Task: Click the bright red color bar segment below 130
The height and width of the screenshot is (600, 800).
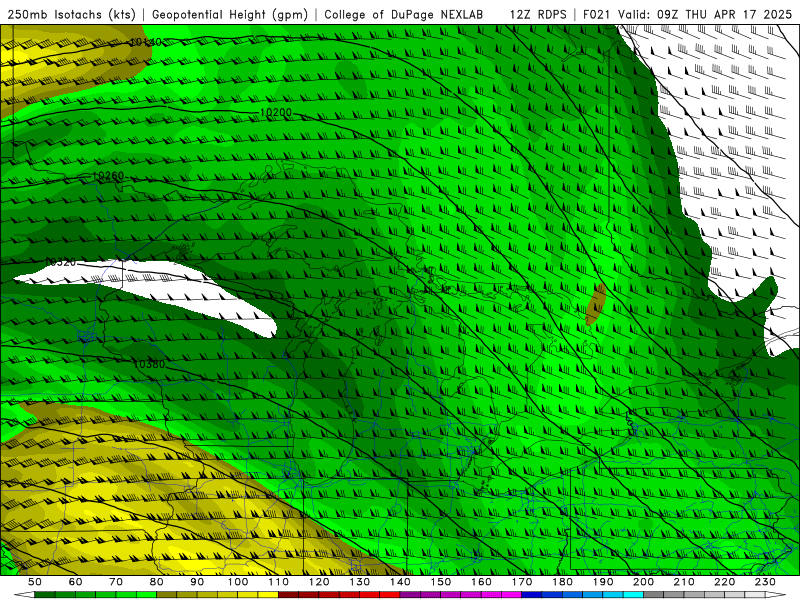Action: point(370,595)
